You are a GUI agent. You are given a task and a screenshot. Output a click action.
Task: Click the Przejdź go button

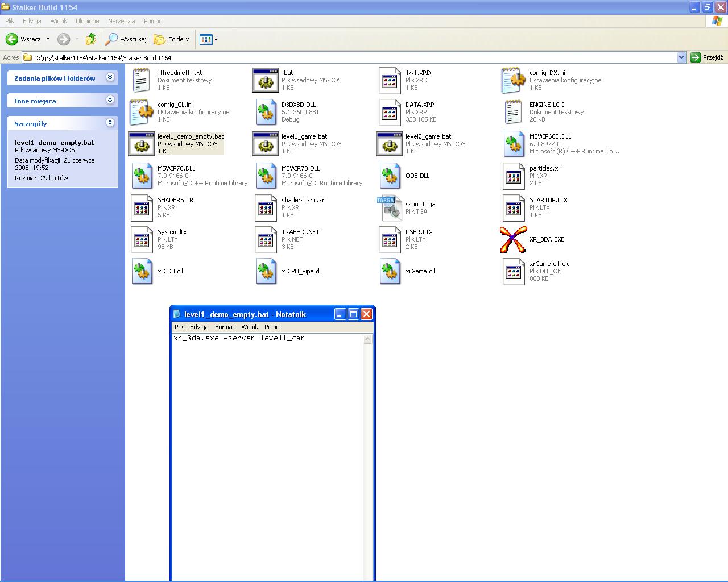[x=707, y=57]
